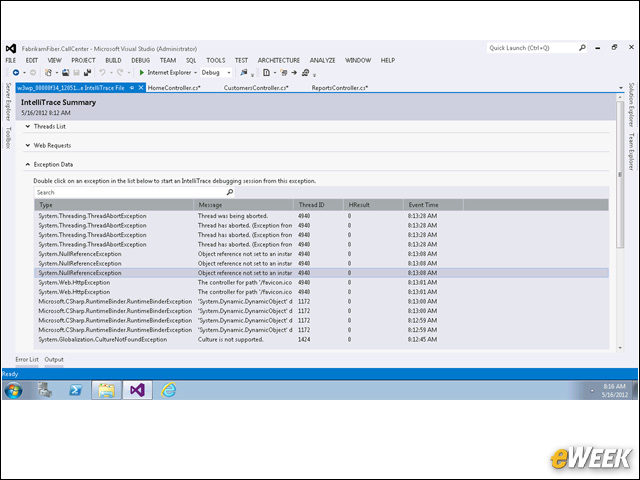The image size is (640, 480).
Task: Sort by the Message column header
Action: coord(244,205)
